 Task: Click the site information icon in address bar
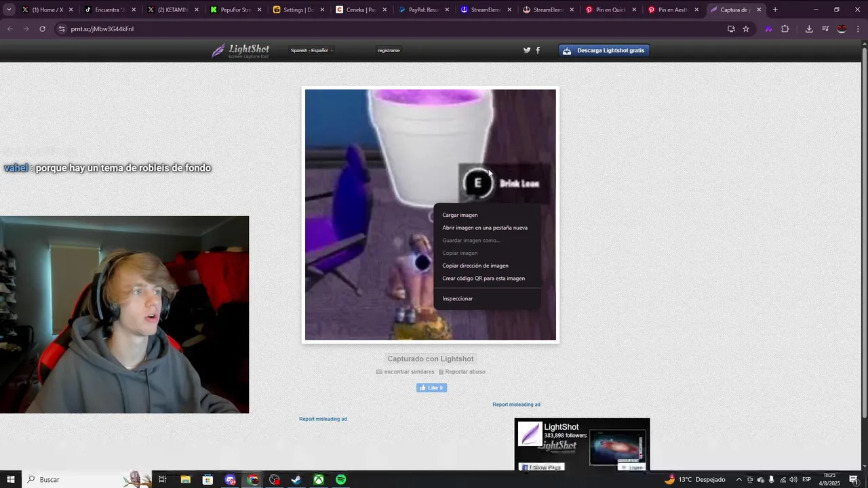click(x=62, y=29)
